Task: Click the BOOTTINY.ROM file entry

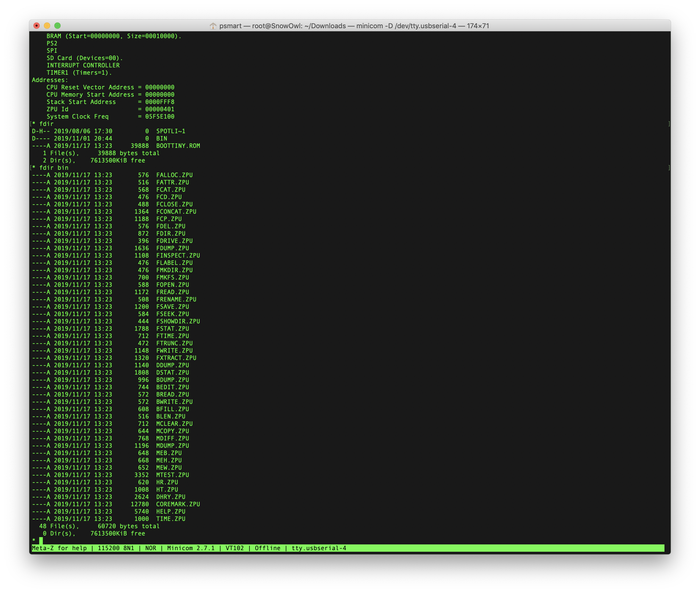Action: click(178, 146)
